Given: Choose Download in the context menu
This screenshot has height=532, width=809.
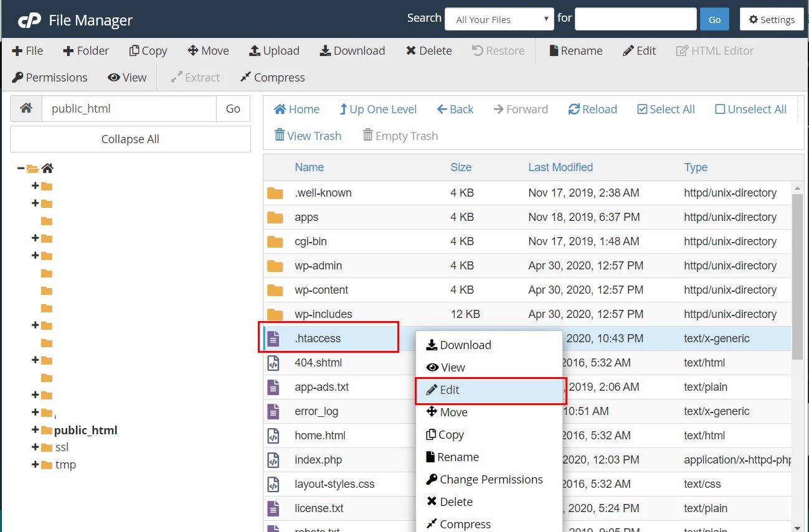Looking at the screenshot, I should [x=489, y=345].
